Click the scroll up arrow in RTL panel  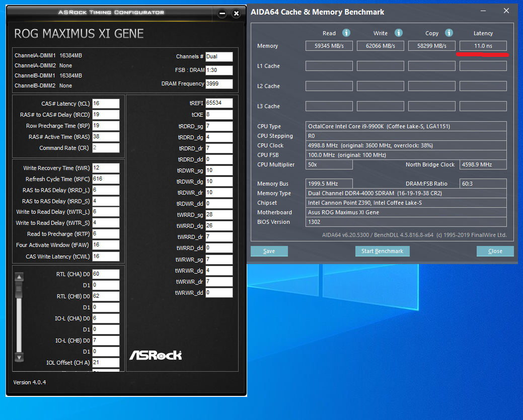pos(19,277)
